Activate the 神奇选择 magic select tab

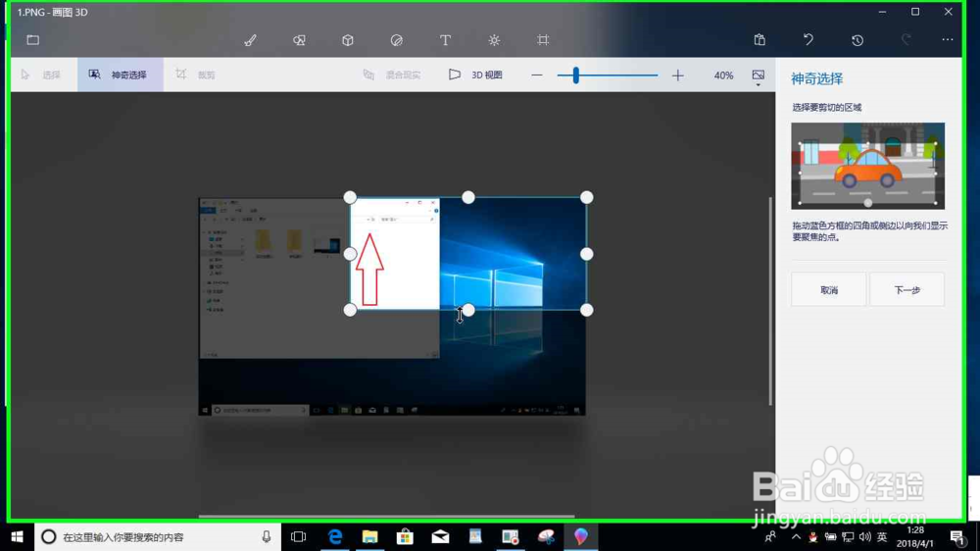(x=120, y=75)
